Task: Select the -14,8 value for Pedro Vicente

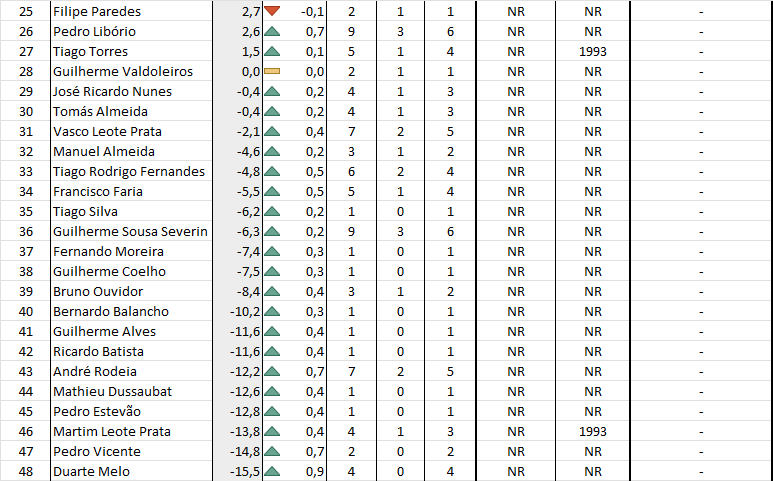Action: 245,452
